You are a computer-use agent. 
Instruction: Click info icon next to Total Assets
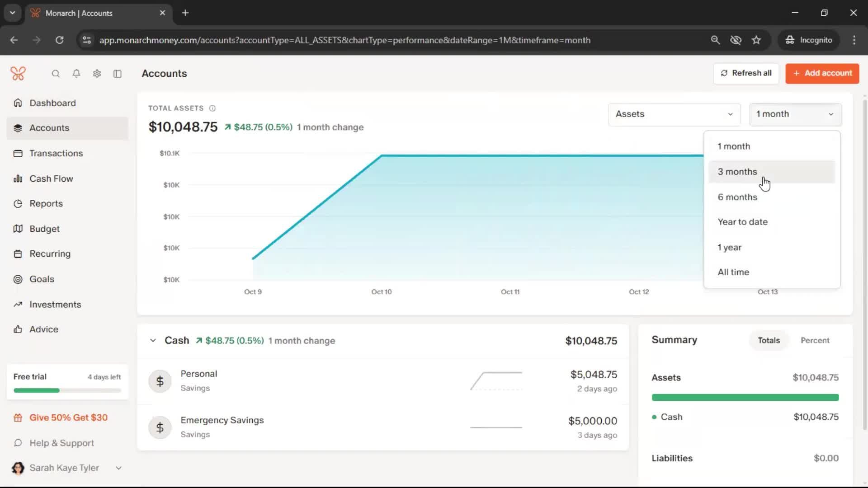click(x=212, y=108)
